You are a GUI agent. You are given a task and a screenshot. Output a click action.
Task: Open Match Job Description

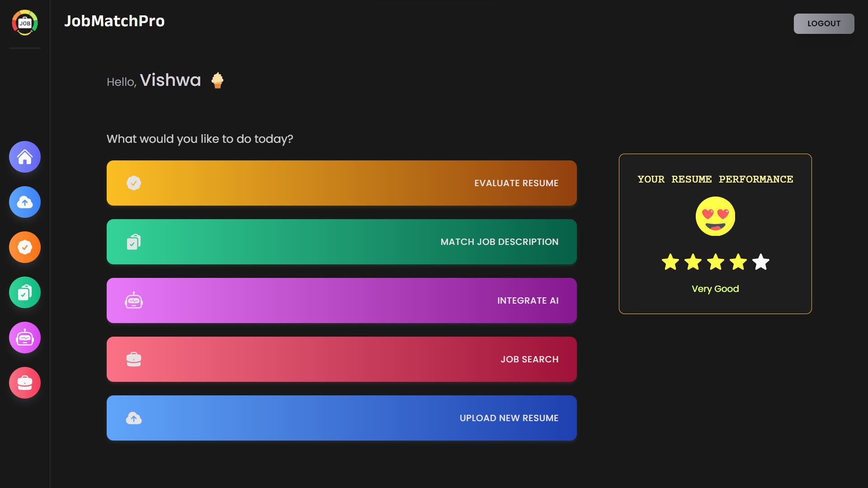[x=341, y=242]
